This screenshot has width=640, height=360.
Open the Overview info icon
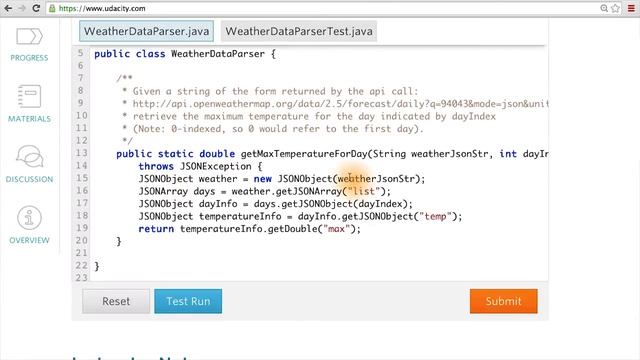29,218
